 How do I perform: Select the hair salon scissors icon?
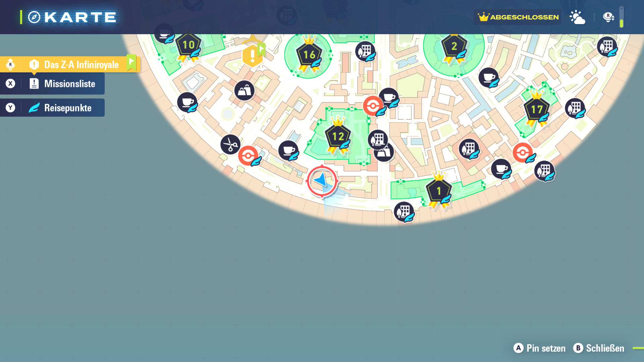pos(230,144)
